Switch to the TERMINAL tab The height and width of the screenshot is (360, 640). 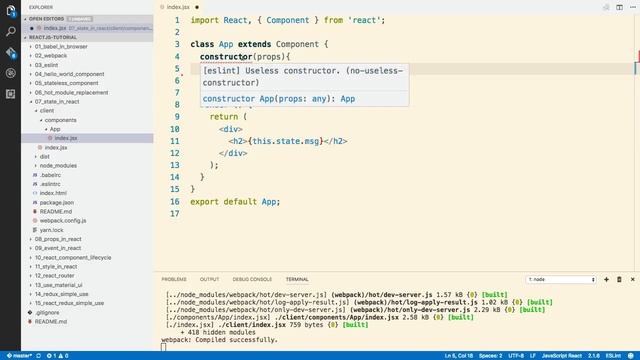tap(297, 279)
